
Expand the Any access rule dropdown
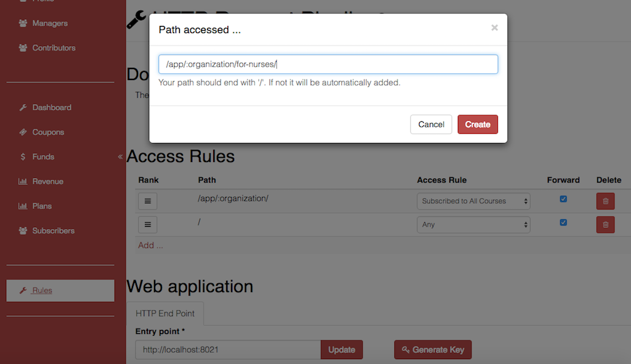point(473,224)
